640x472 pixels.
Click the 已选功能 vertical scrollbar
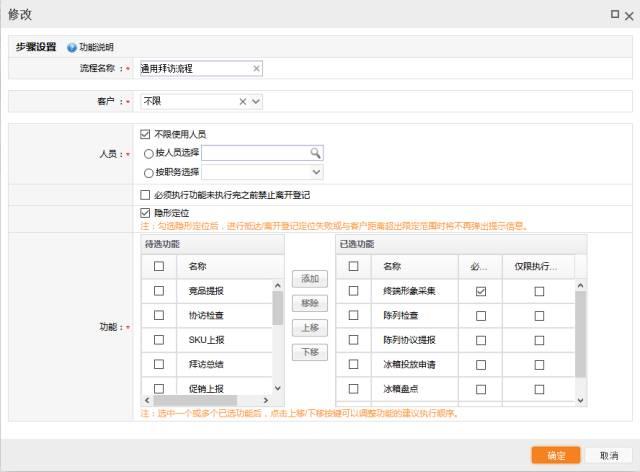pyautogui.click(x=581, y=330)
